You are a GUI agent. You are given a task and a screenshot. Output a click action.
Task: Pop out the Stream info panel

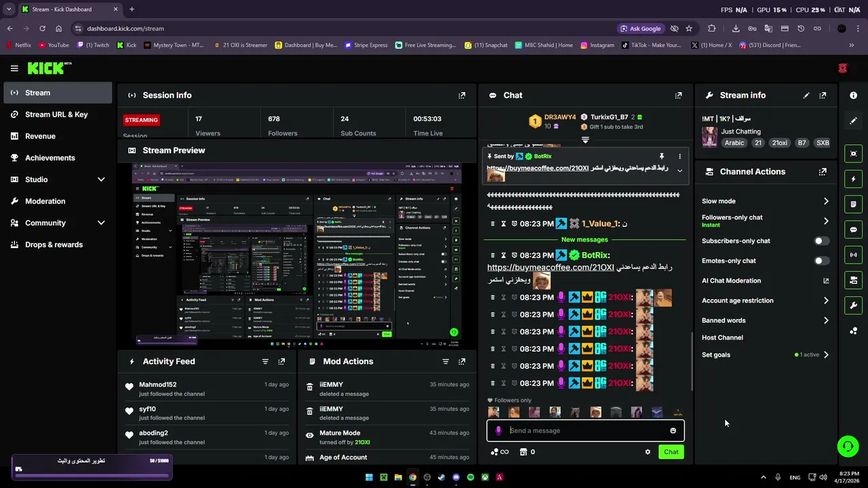[823, 96]
